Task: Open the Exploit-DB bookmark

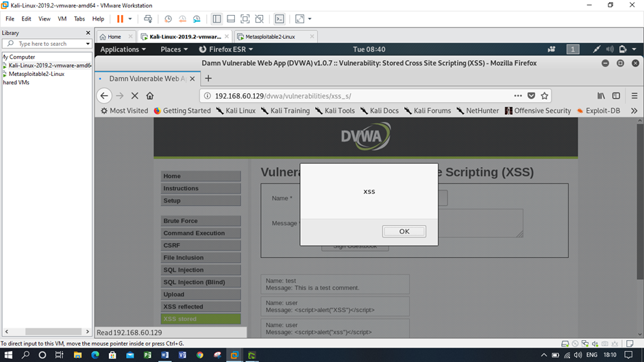Action: pyautogui.click(x=598, y=111)
